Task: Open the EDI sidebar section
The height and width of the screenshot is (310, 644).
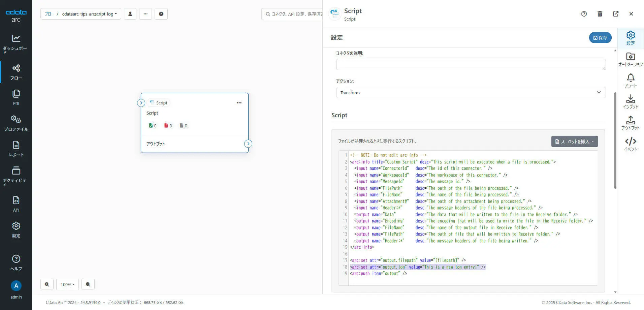Action: coord(16,97)
